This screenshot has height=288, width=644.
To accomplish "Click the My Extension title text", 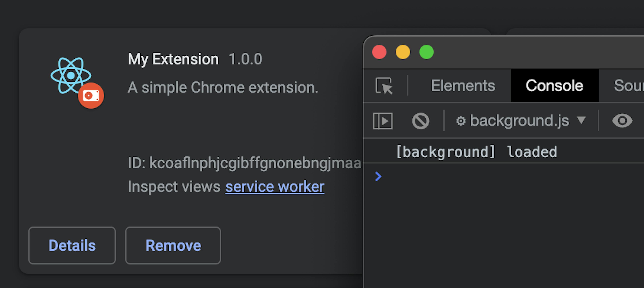I will point(173,59).
